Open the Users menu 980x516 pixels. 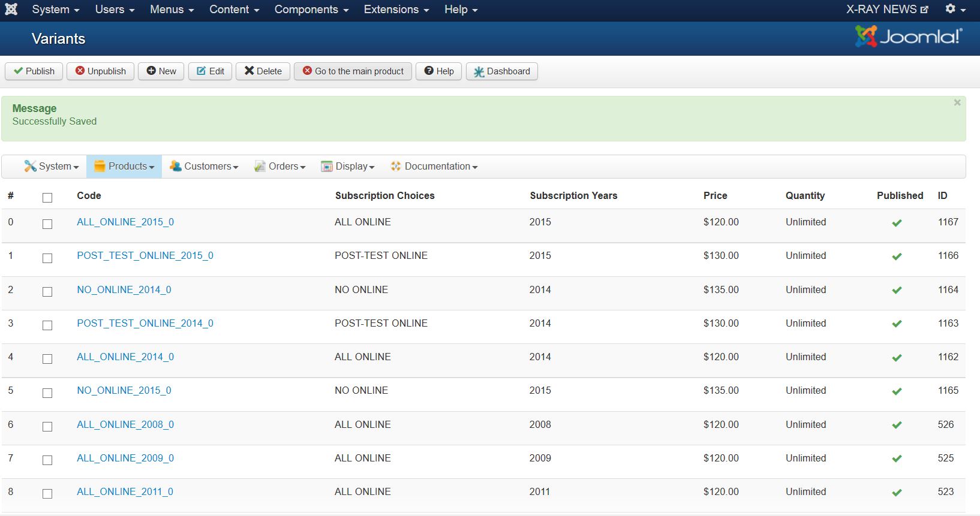(x=115, y=10)
